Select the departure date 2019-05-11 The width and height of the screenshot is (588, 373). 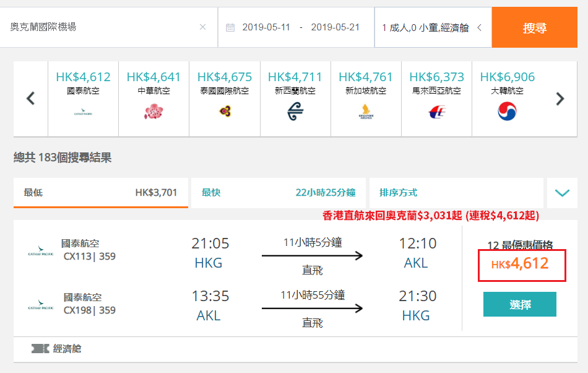coord(266,27)
